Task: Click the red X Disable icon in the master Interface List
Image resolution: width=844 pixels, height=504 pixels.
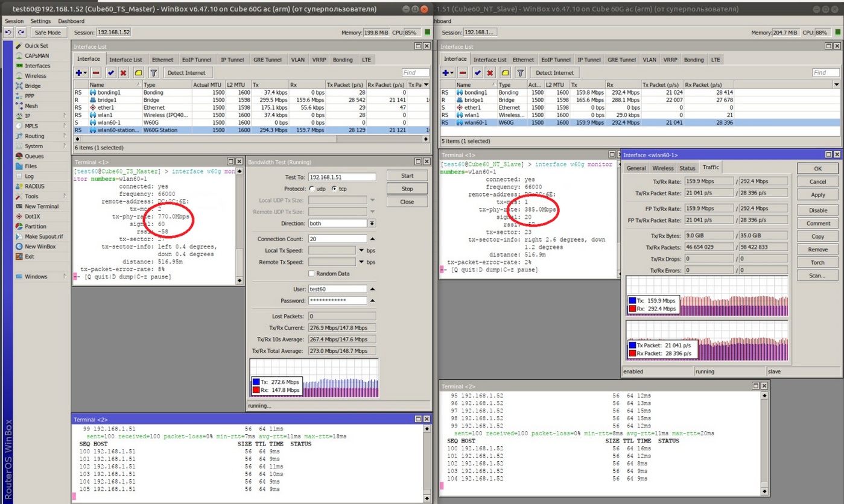Action: coord(123,72)
